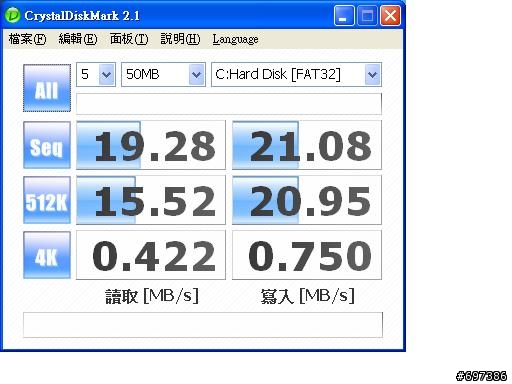Click the 512K read result 15.52
This screenshot has width=512, height=384.
click(151, 200)
